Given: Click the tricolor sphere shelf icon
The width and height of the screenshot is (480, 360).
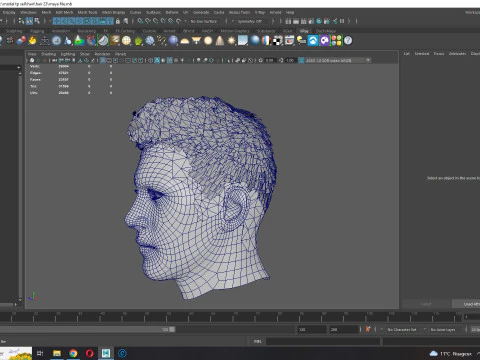Looking at the screenshot, I should [266, 41].
